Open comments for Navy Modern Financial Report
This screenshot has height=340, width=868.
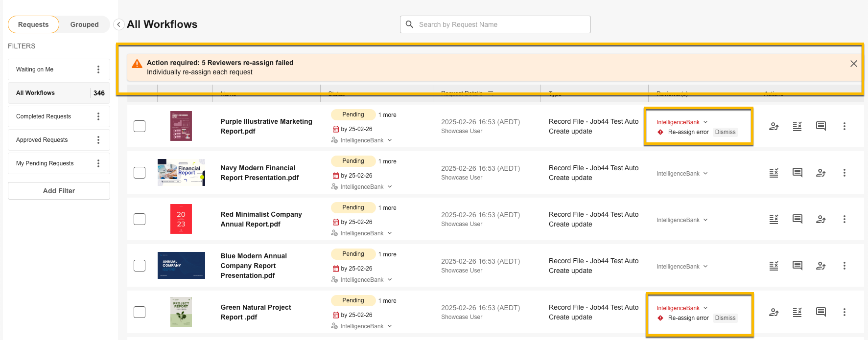(x=797, y=173)
